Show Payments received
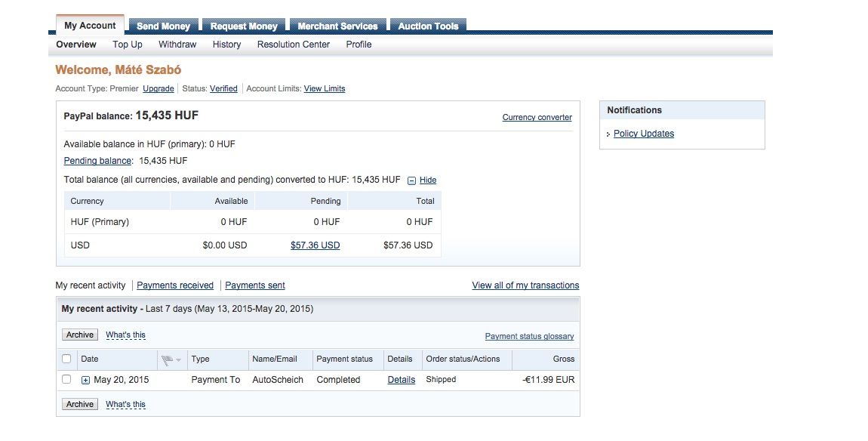The height and width of the screenshot is (441, 868). click(175, 285)
